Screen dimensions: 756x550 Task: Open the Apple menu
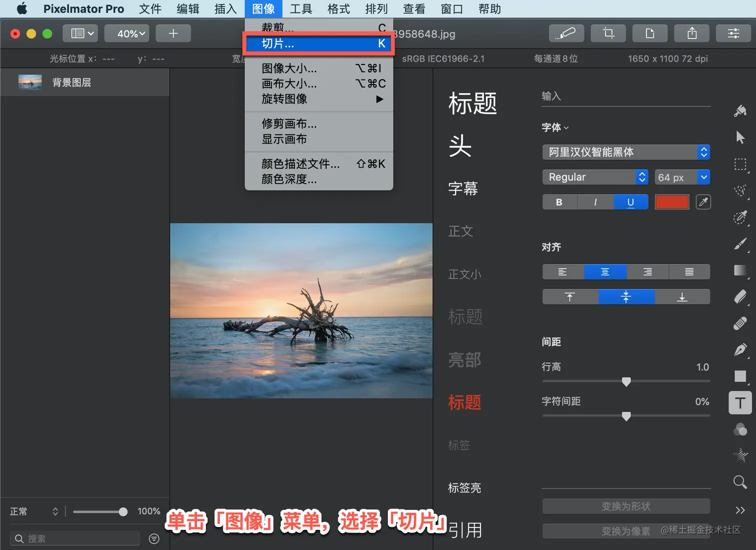(x=22, y=9)
